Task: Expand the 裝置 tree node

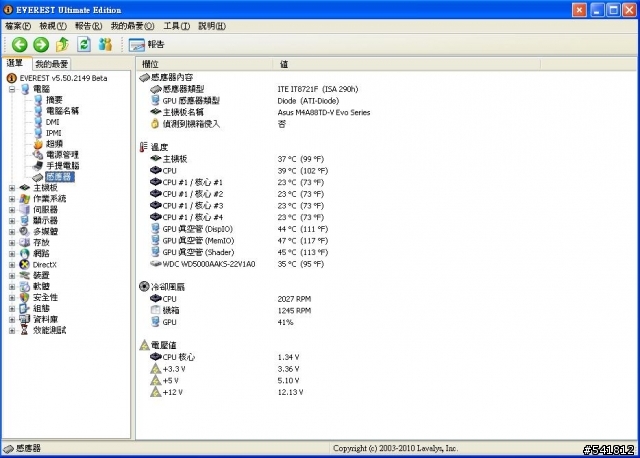Action: coord(12,276)
